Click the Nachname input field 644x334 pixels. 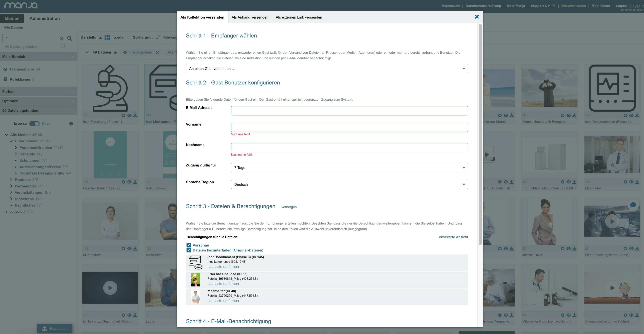[x=349, y=148]
